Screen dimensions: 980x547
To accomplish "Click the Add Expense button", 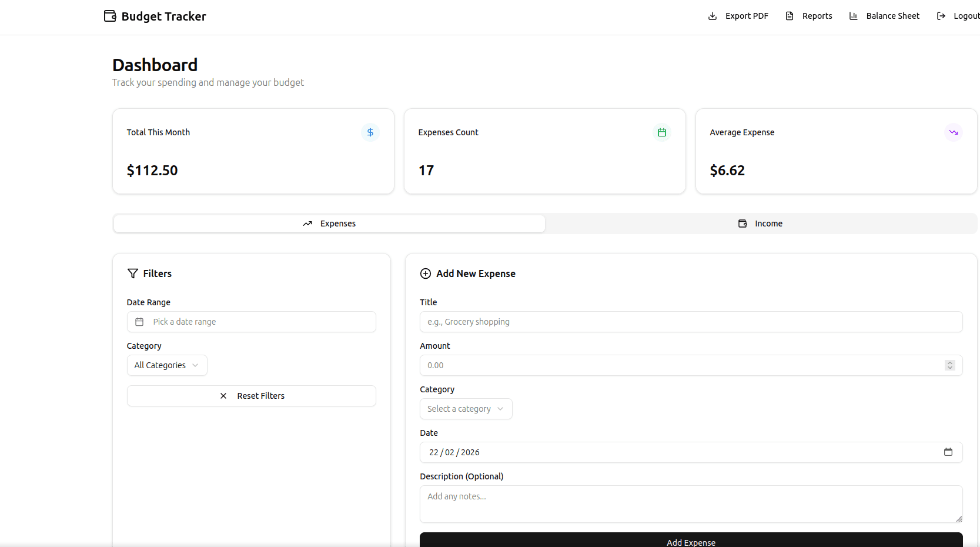I will pyautogui.click(x=690, y=542).
